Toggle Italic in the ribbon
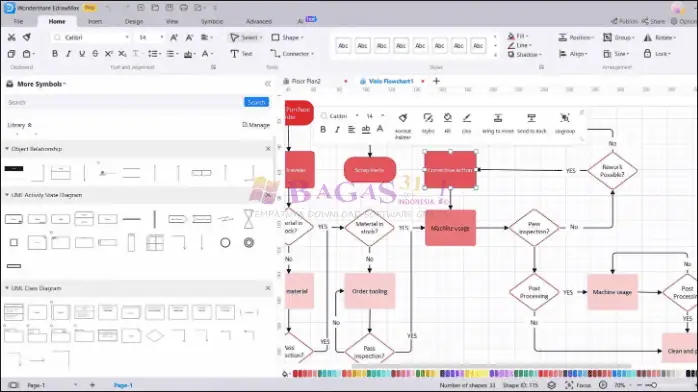Screen dimensions: 698x392 pyautogui.click(x=68, y=54)
